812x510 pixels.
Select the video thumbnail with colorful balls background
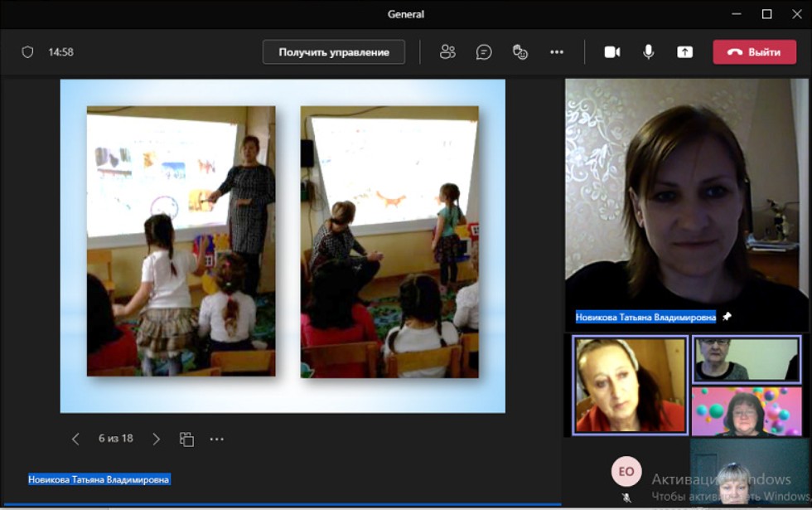point(746,410)
